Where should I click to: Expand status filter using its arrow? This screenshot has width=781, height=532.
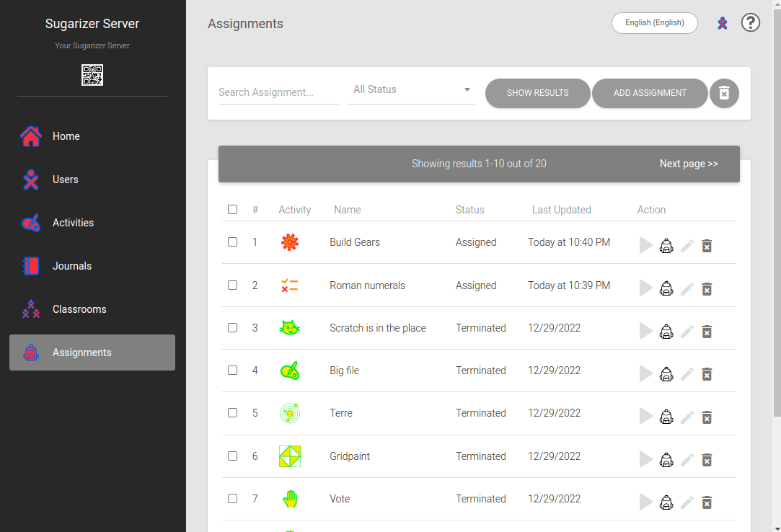(x=467, y=89)
